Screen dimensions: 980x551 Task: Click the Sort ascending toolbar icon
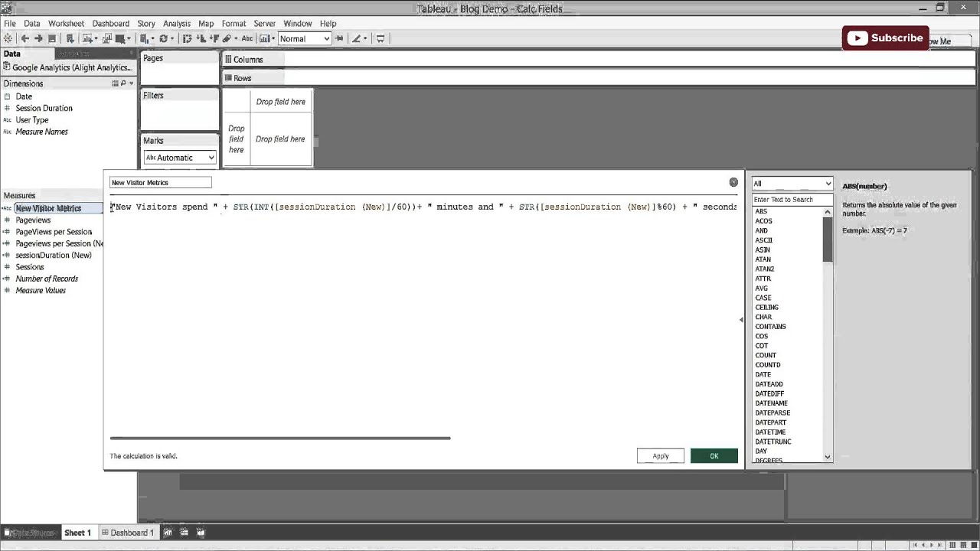click(201, 38)
